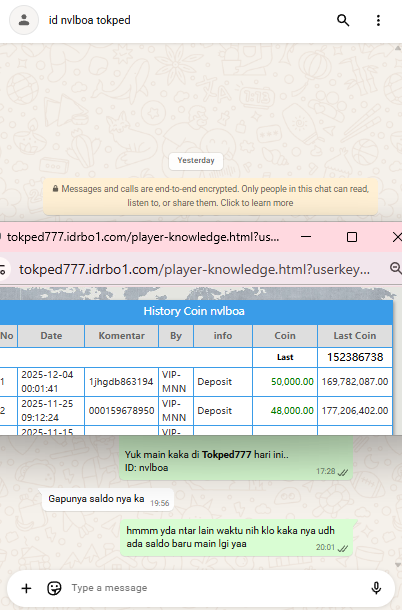Minimize the tokped777 popup window

tap(306, 237)
